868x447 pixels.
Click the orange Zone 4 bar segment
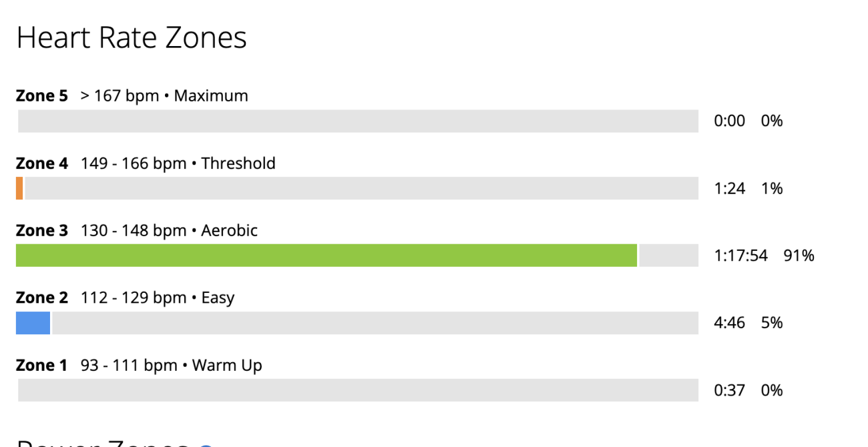click(x=19, y=188)
